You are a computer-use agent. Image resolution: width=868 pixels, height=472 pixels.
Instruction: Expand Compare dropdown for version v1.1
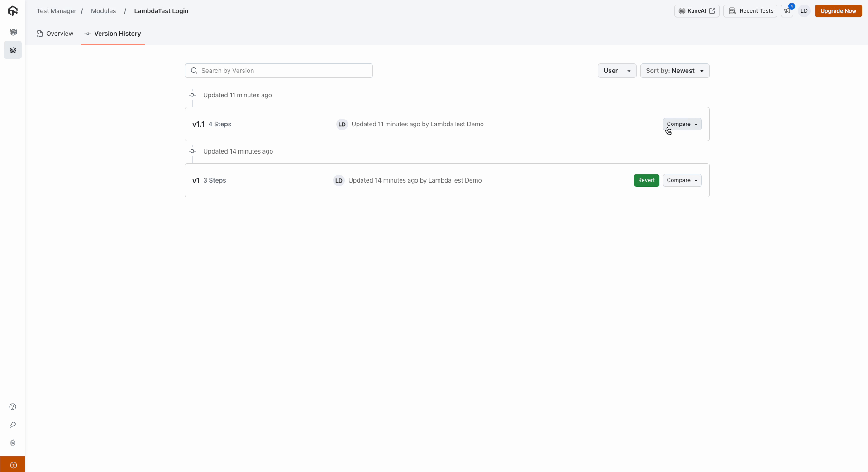coord(682,124)
